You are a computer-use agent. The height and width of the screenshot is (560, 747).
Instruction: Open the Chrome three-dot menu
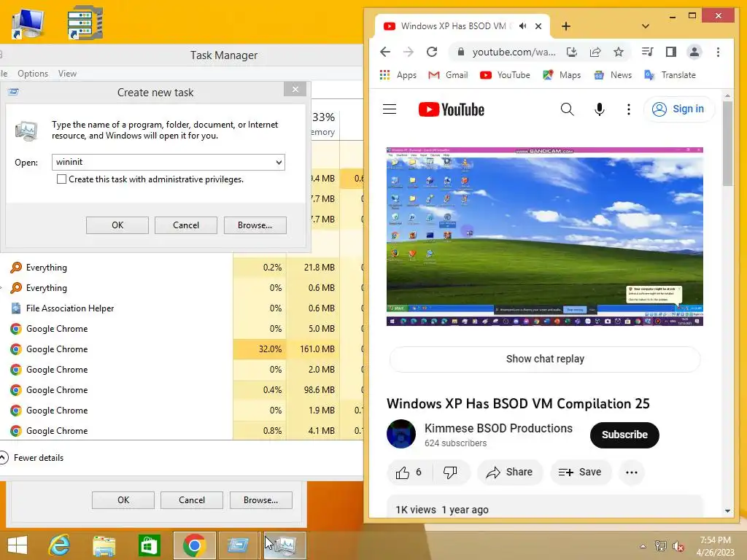[718, 52]
